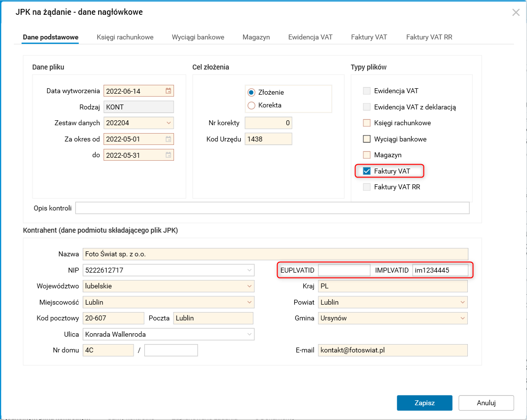The height and width of the screenshot is (420, 527).
Task: Click the Anuluj button
Action: click(x=486, y=403)
